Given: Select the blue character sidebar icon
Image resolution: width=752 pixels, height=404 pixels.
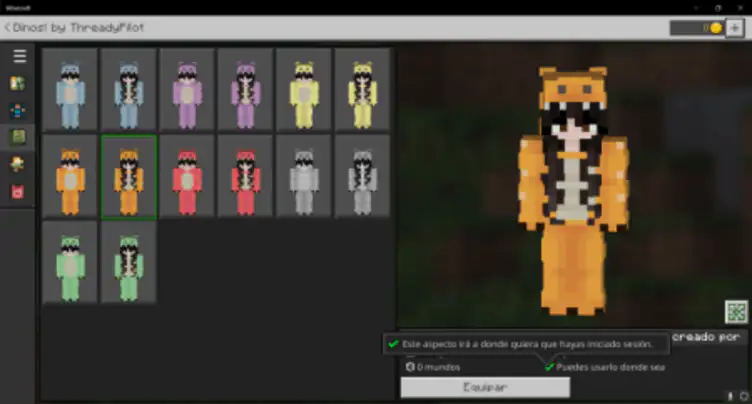Looking at the screenshot, I should pyautogui.click(x=18, y=111).
